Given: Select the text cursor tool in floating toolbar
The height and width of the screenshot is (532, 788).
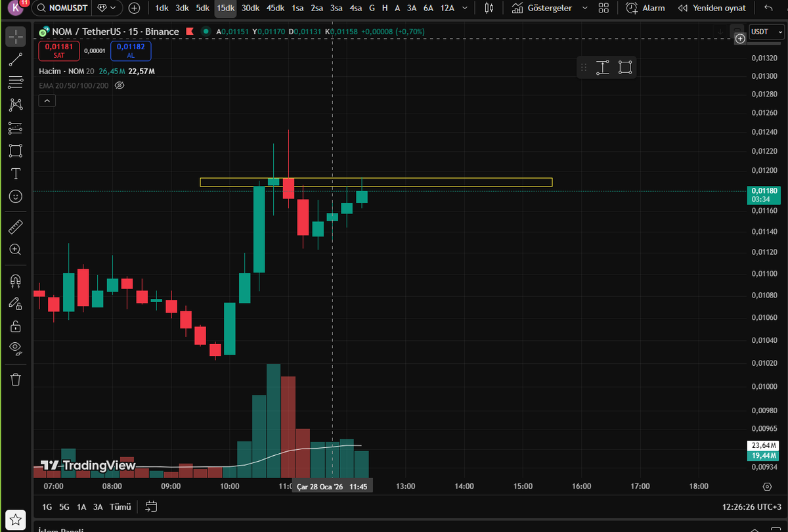Looking at the screenshot, I should (603, 67).
